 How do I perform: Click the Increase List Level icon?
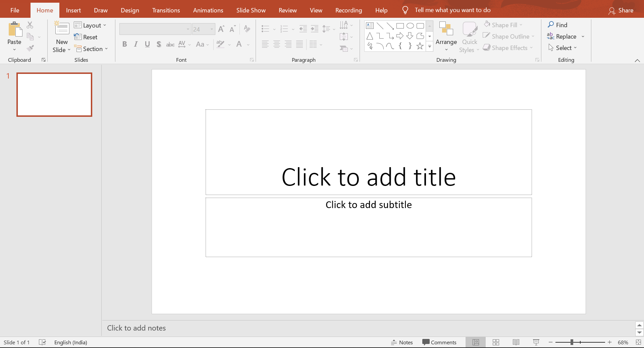coord(314,29)
